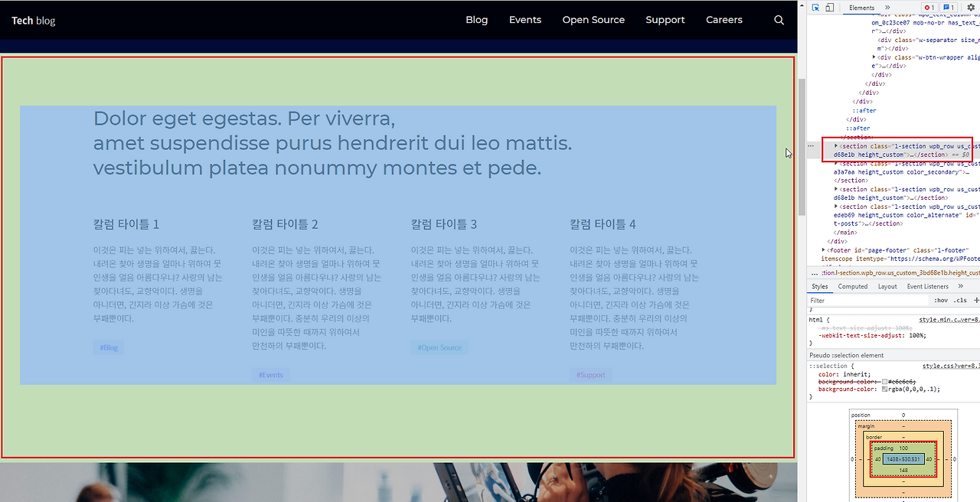
Task: Click ellipsis at breadcrumb bar start
Action: coord(814,272)
